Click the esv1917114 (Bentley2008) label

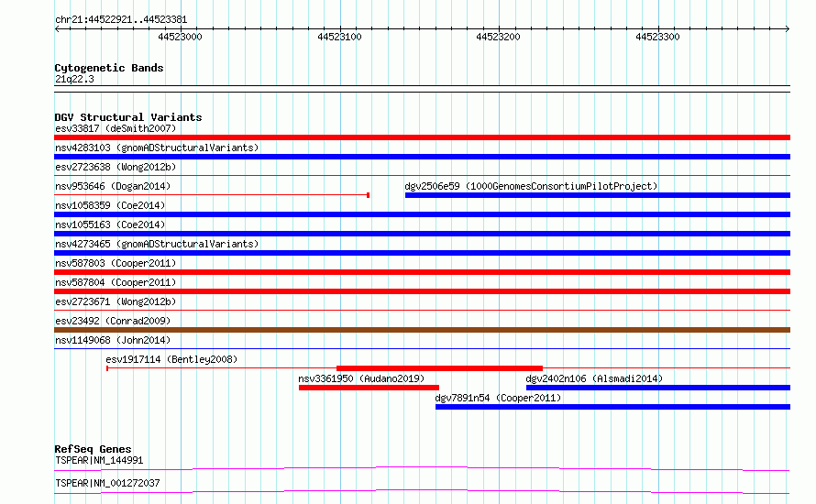click(171, 359)
